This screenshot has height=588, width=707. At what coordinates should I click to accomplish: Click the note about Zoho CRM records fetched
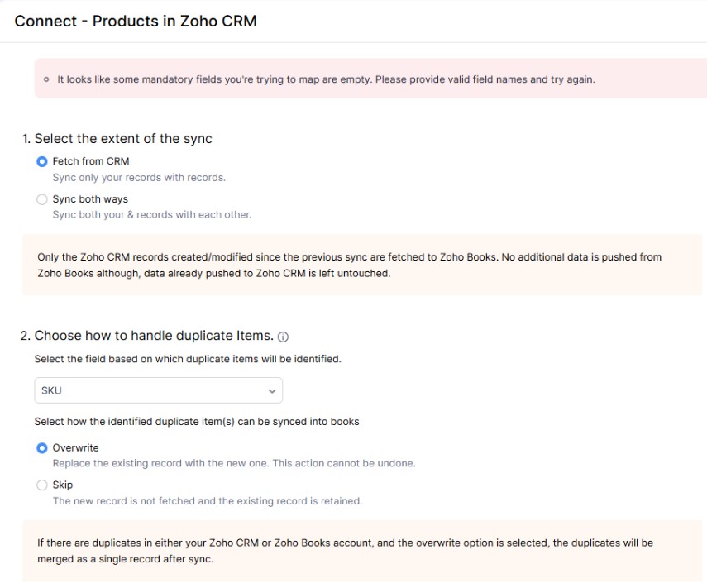click(349, 265)
